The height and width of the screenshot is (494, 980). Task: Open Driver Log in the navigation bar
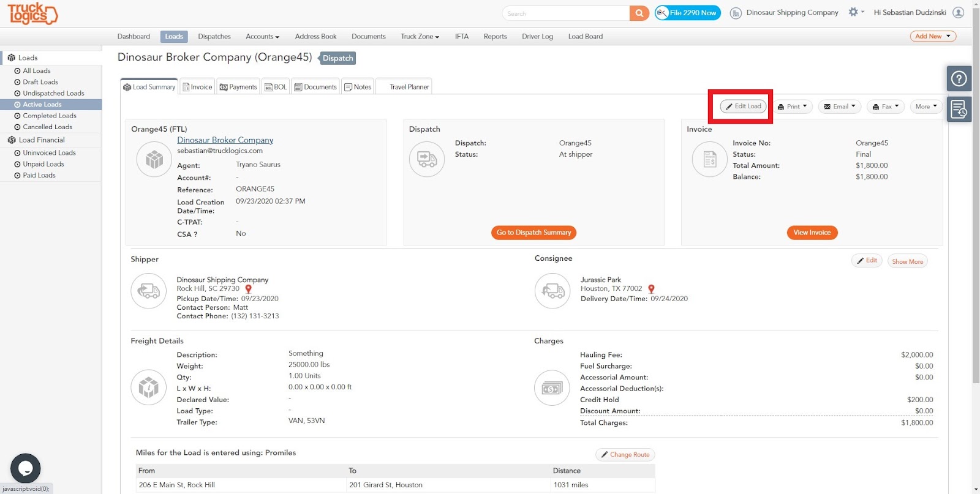click(537, 37)
